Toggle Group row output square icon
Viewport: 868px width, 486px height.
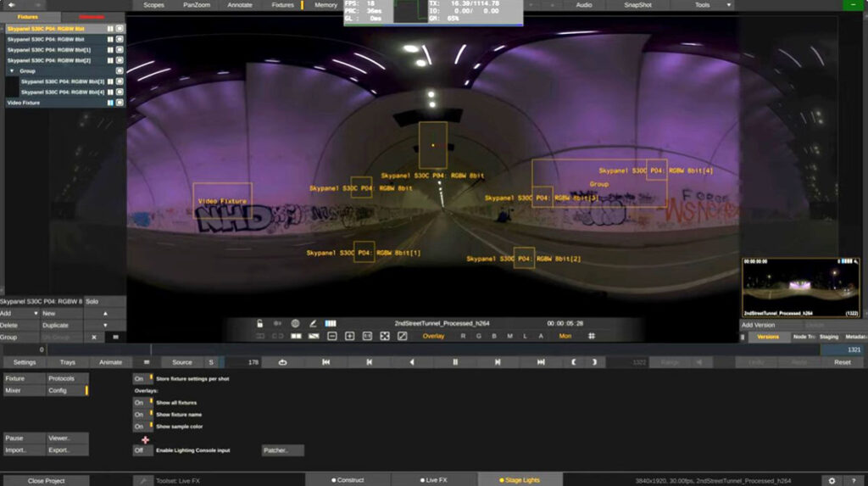120,71
